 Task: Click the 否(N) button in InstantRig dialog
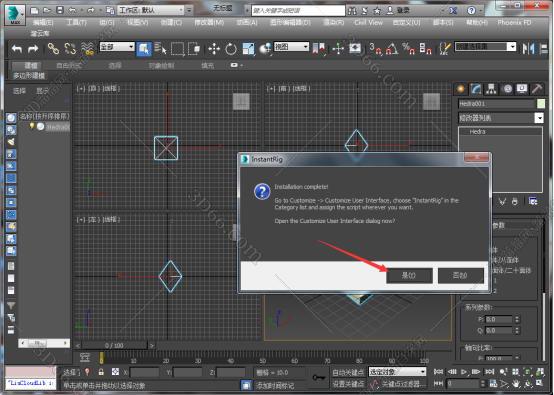pos(460,275)
